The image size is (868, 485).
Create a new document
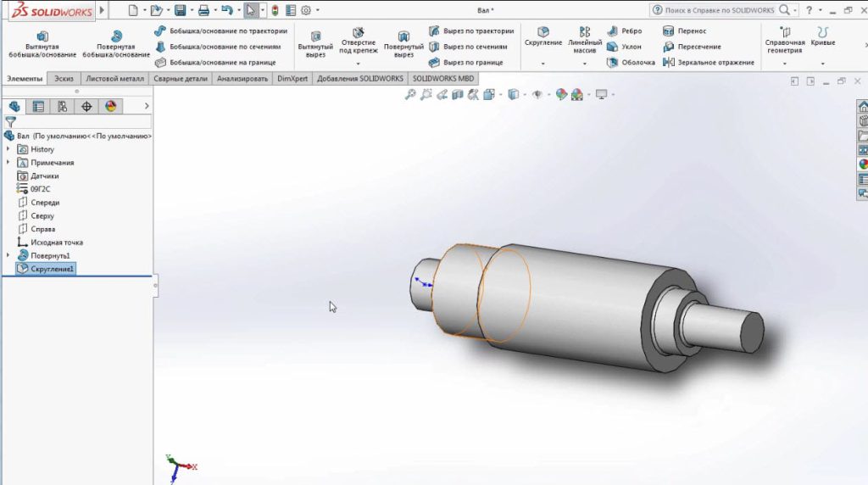pos(133,10)
